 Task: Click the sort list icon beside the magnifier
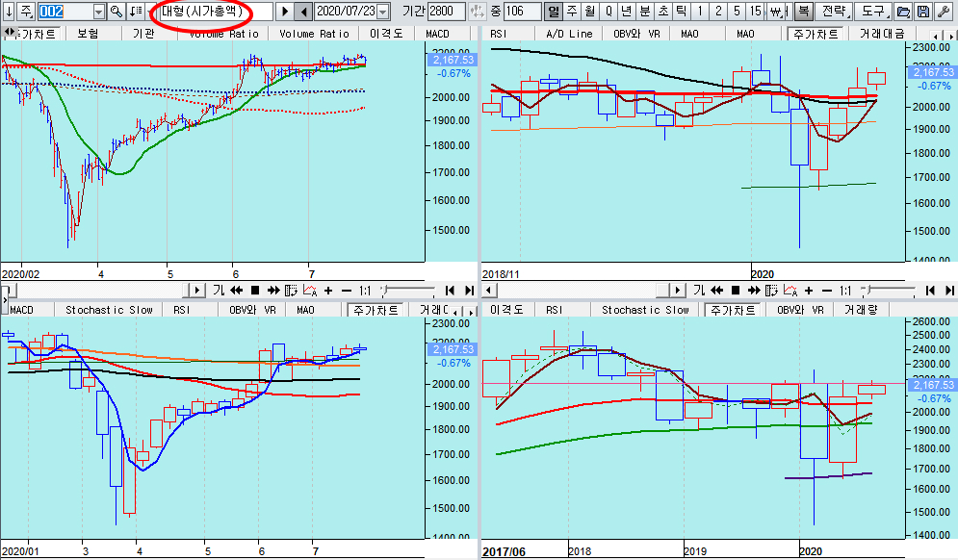[x=137, y=11]
